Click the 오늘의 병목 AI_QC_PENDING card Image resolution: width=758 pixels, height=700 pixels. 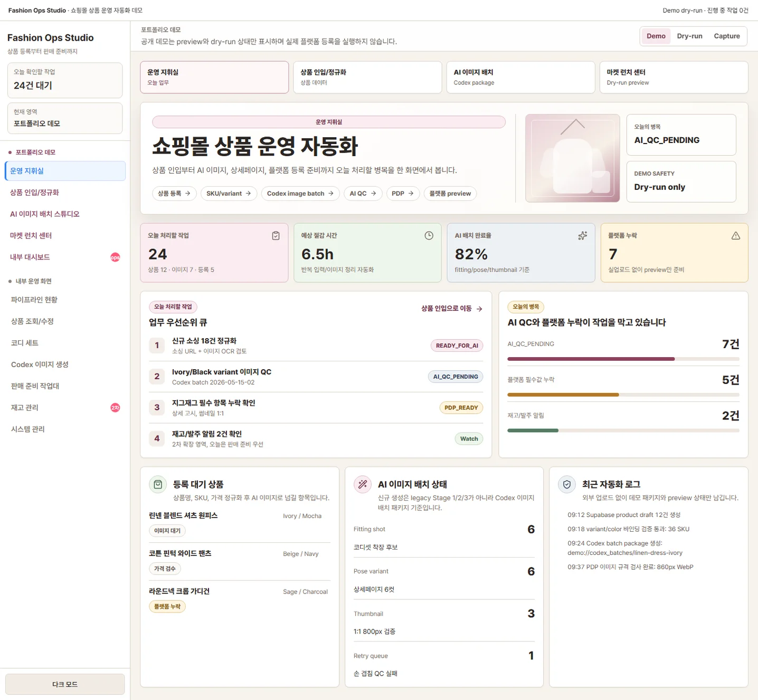click(681, 135)
